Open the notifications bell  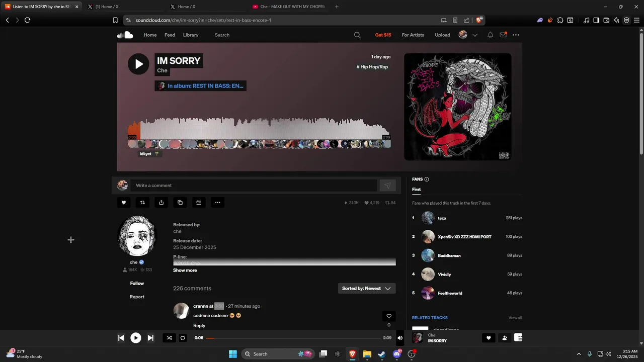coord(490,35)
